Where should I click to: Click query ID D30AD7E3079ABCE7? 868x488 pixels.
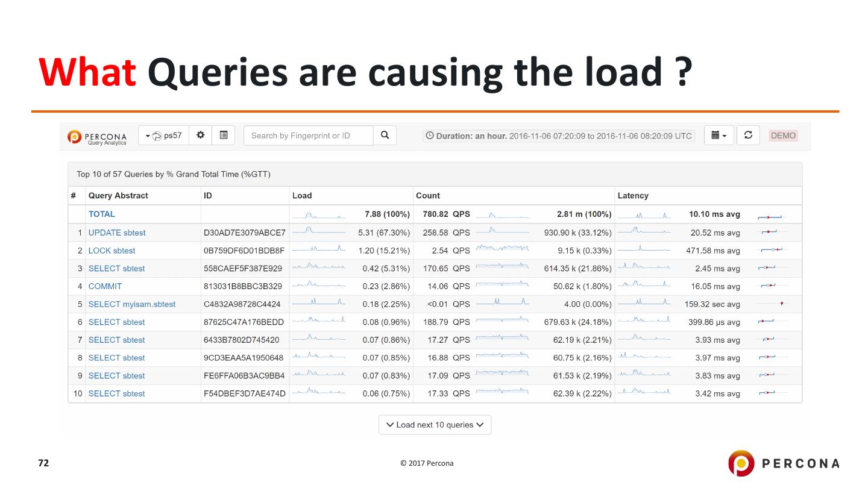click(x=245, y=233)
